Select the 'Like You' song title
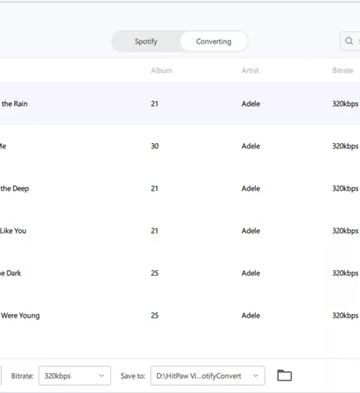This screenshot has height=393, width=360. (x=13, y=231)
